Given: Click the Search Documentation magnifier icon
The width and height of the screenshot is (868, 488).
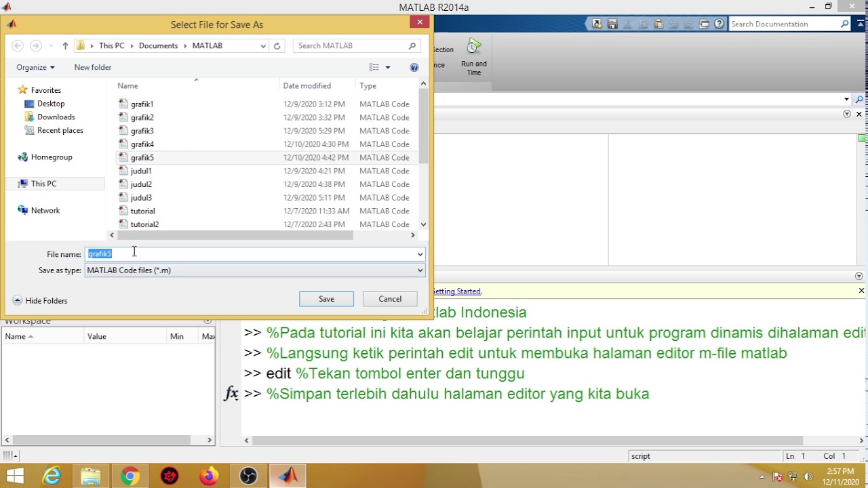Looking at the screenshot, I should coord(844,24).
